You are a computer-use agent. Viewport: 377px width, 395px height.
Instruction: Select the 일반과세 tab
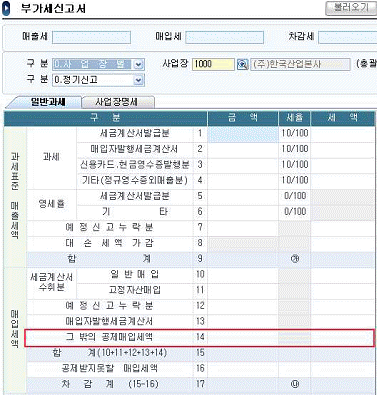tap(47, 102)
